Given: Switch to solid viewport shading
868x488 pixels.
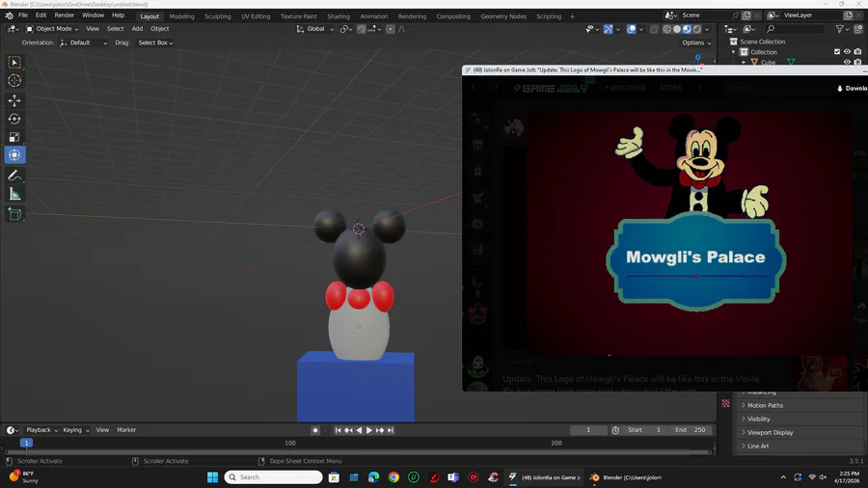Looking at the screenshot, I should tap(677, 29).
